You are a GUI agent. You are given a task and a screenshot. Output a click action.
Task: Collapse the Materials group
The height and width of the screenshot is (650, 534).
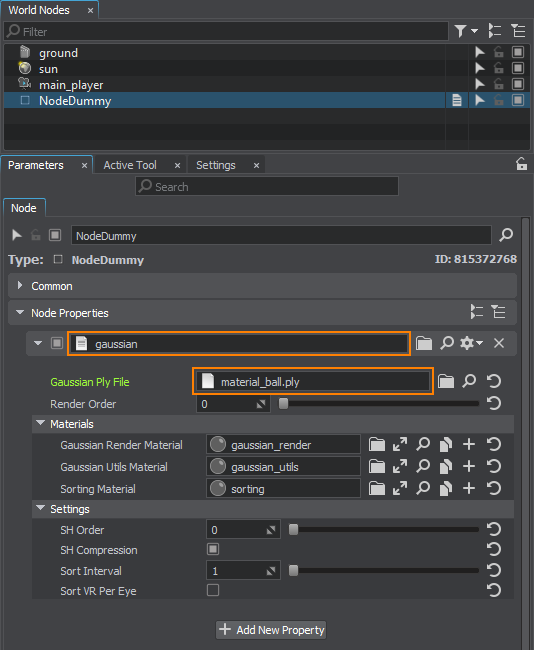41,423
